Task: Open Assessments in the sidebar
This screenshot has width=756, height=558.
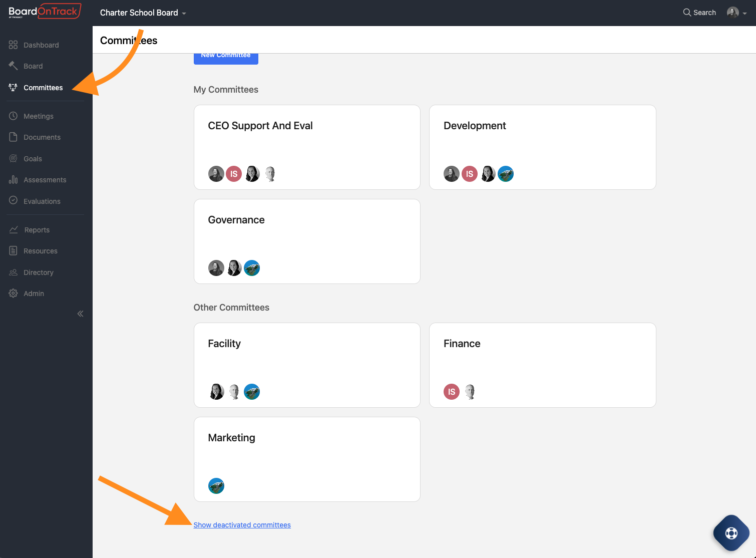Action: pos(45,180)
